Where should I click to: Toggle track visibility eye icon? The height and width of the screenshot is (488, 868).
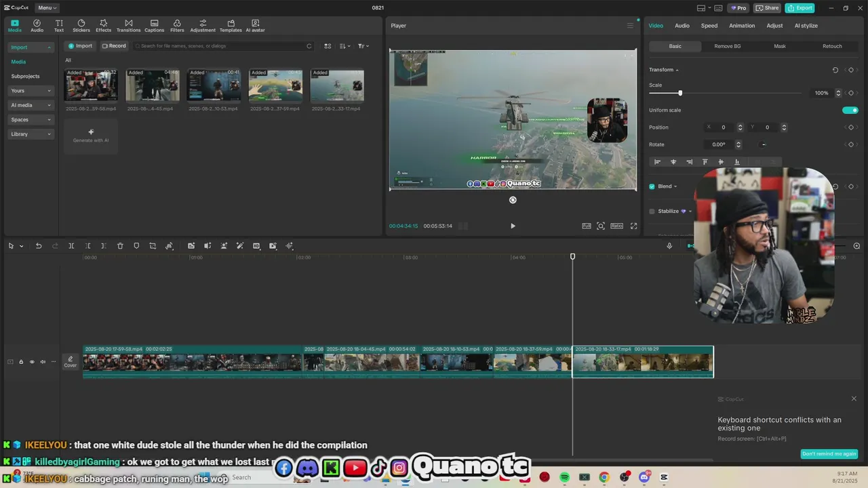click(x=32, y=362)
